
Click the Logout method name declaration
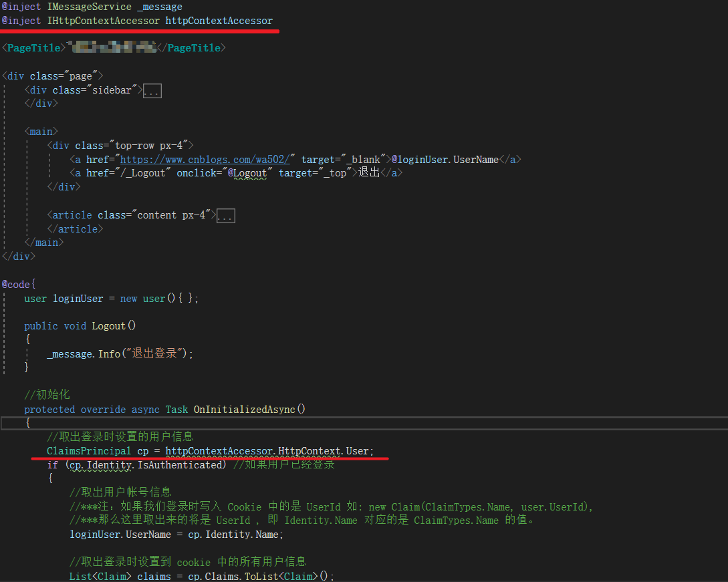[109, 326]
